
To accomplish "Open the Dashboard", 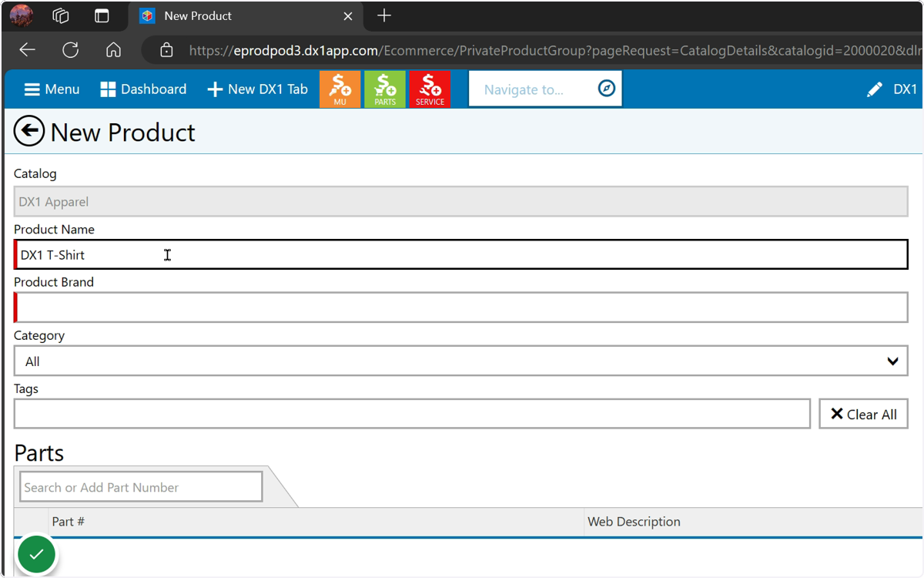I will (143, 89).
